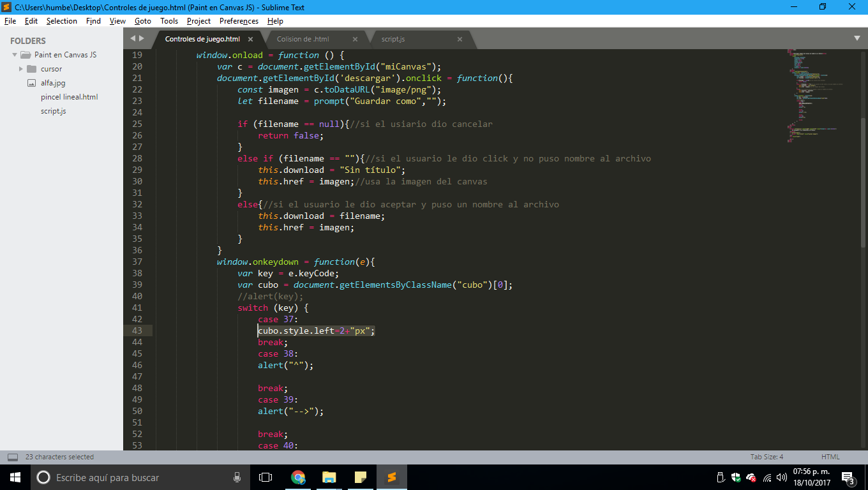Open the tab list dropdown arrow
Screen dimensions: 868x490
(x=857, y=38)
